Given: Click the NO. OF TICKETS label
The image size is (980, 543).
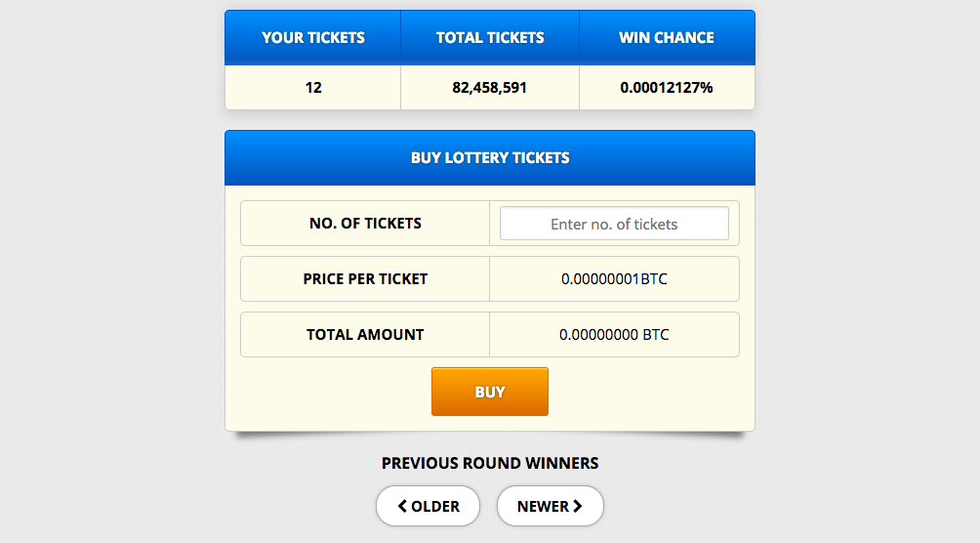Looking at the screenshot, I should pos(365,224).
